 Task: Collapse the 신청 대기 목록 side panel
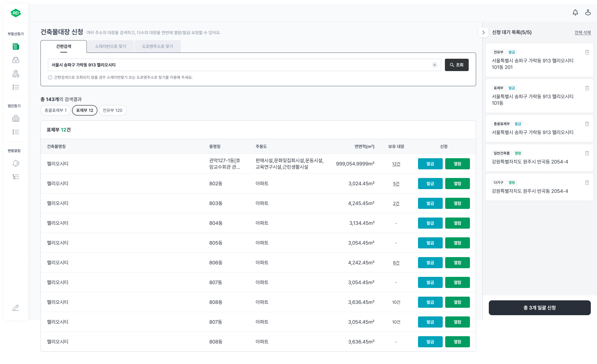click(483, 32)
